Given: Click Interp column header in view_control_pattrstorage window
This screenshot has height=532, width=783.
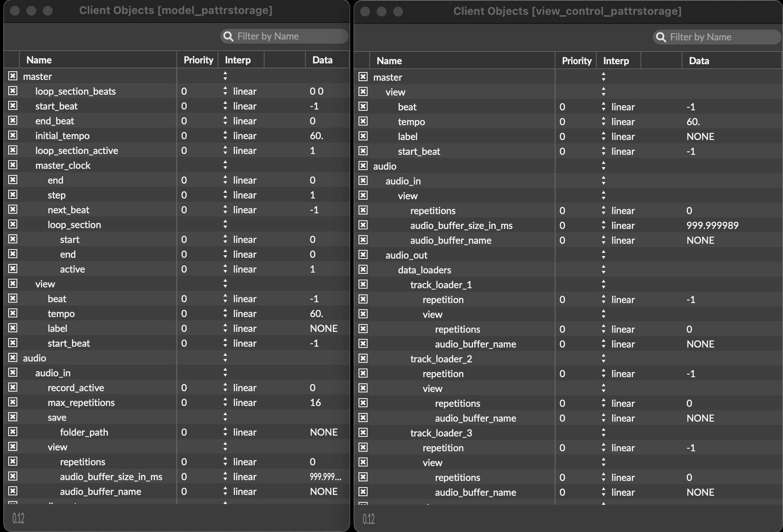Looking at the screenshot, I should pos(619,61).
